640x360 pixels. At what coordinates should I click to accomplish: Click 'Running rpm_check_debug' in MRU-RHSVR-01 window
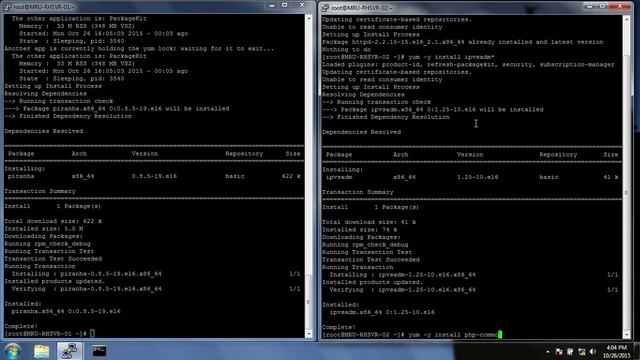click(x=47, y=244)
